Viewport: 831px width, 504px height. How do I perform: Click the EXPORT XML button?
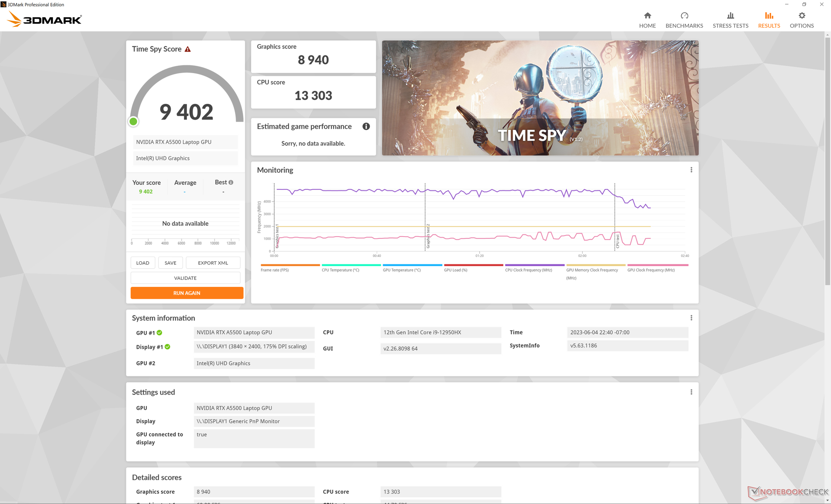pos(213,263)
